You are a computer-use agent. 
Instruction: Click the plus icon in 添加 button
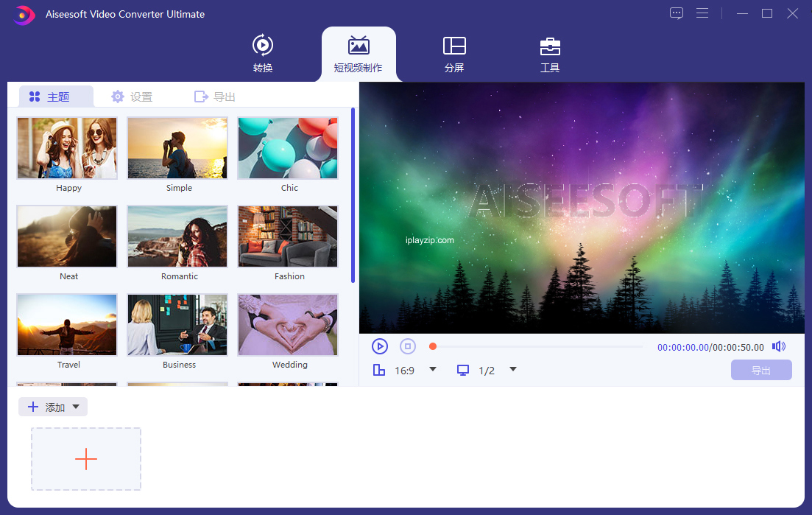(x=33, y=407)
